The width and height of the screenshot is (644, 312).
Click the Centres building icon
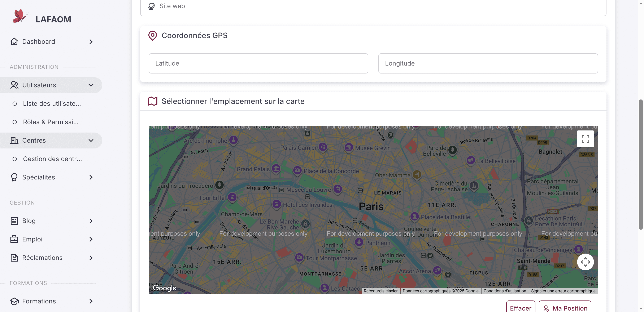click(x=14, y=140)
